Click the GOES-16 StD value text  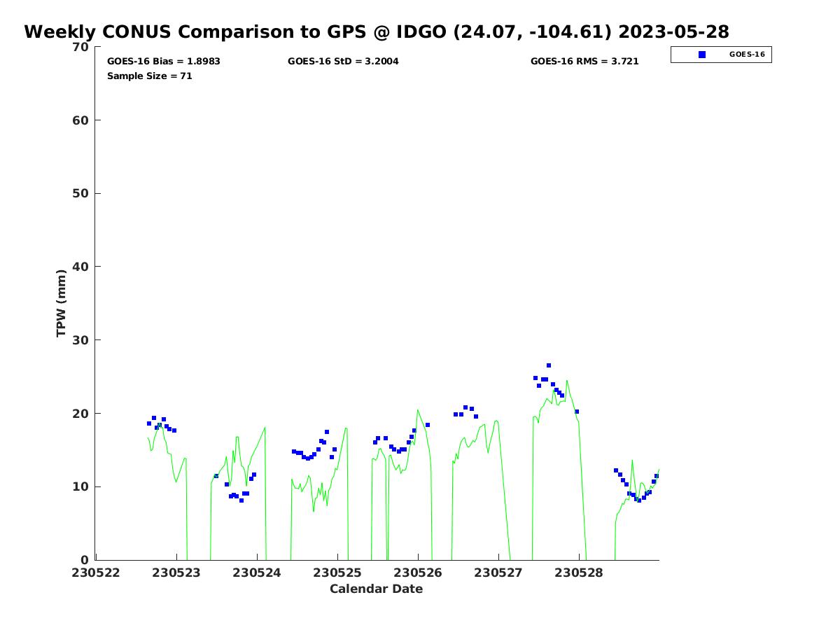click(x=343, y=62)
